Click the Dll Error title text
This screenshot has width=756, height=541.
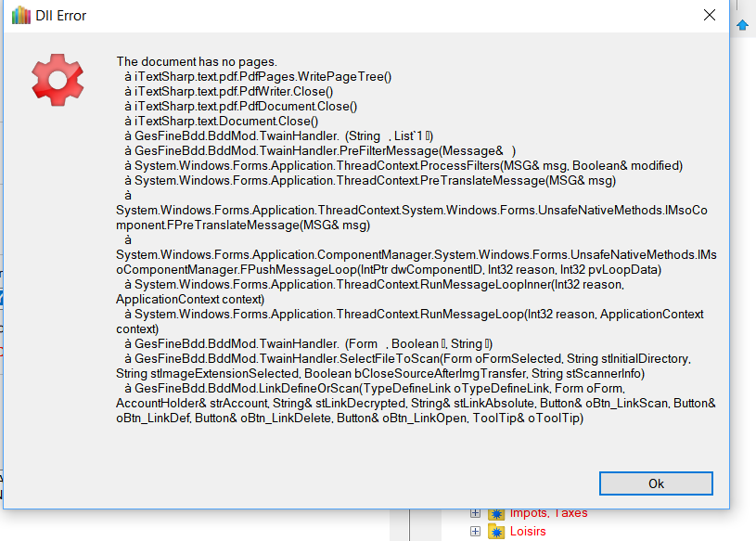point(61,16)
